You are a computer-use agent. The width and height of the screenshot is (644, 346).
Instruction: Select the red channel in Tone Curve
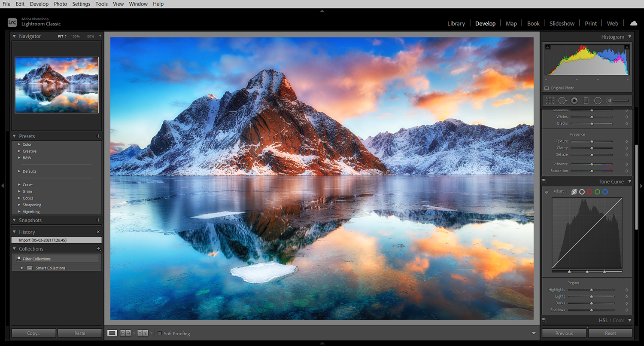(590, 192)
